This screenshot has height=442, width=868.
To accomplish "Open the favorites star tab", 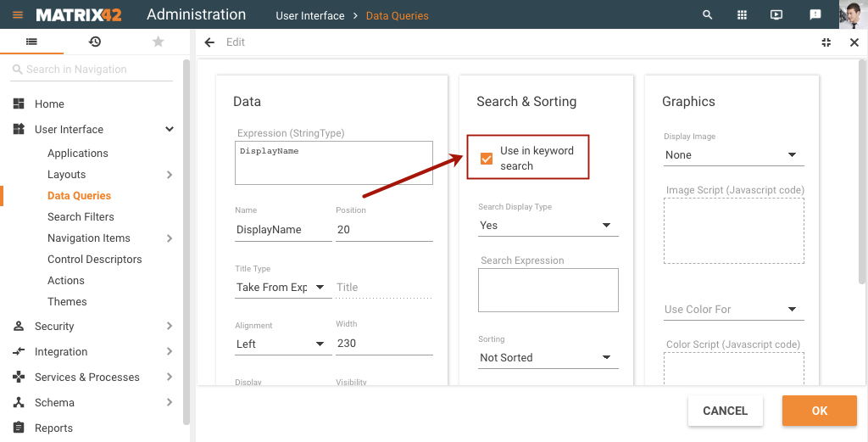I will pos(159,42).
